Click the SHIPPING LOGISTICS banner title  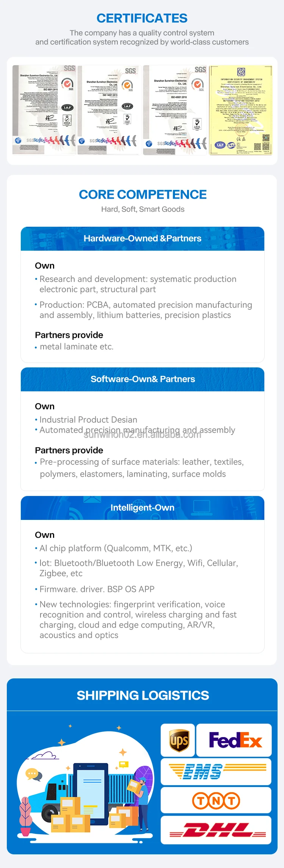point(142,695)
